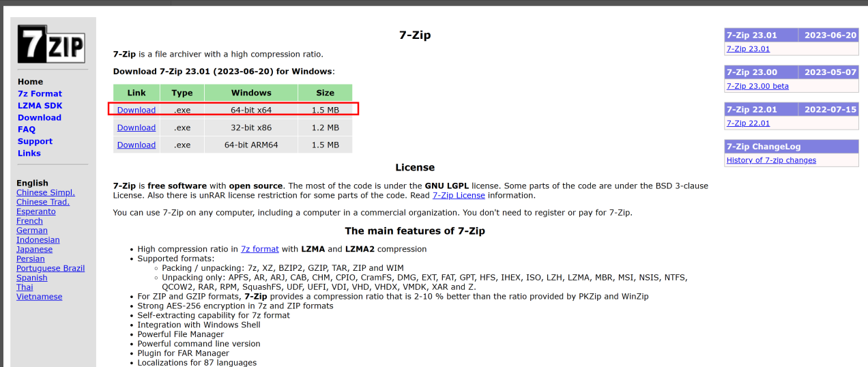This screenshot has width=868, height=367.
Task: Switch language to French
Action: pyautogui.click(x=29, y=221)
